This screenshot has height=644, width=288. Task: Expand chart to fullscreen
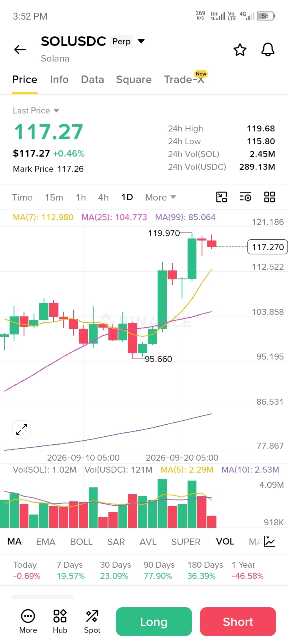click(22, 429)
